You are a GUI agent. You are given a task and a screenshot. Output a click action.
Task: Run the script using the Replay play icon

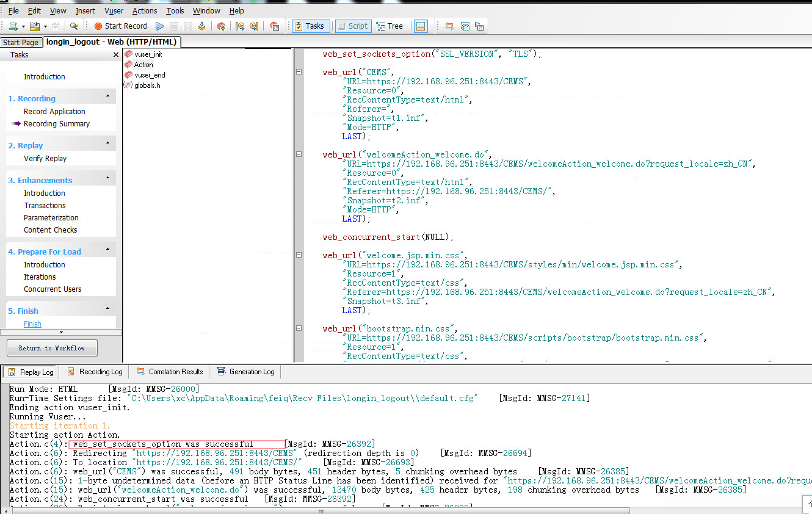point(159,26)
